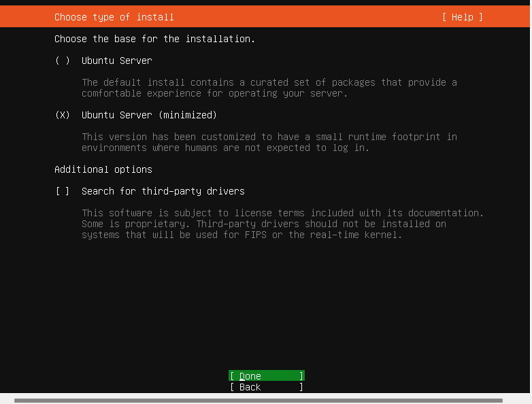Click 'Choose the base for the installation.' text
Image resolution: width=532 pixels, height=404 pixels.
[x=154, y=39]
